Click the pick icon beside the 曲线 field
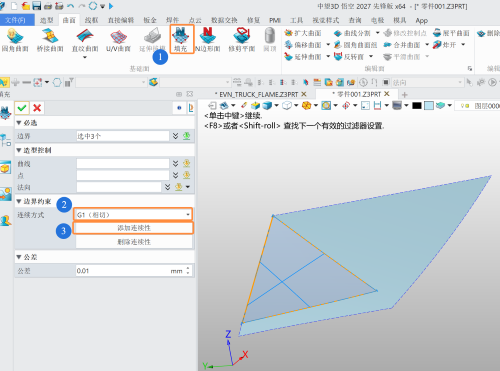The image size is (500, 371). pyautogui.click(x=187, y=163)
